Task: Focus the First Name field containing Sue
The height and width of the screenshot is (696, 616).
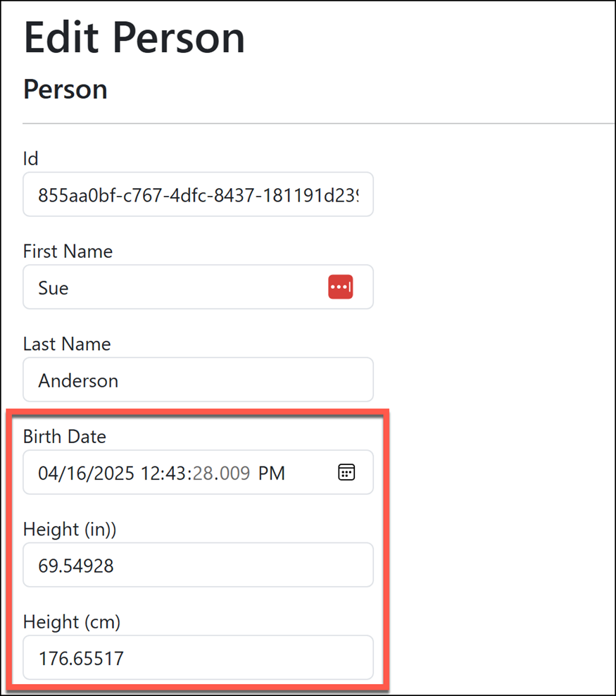Action: tap(199, 287)
